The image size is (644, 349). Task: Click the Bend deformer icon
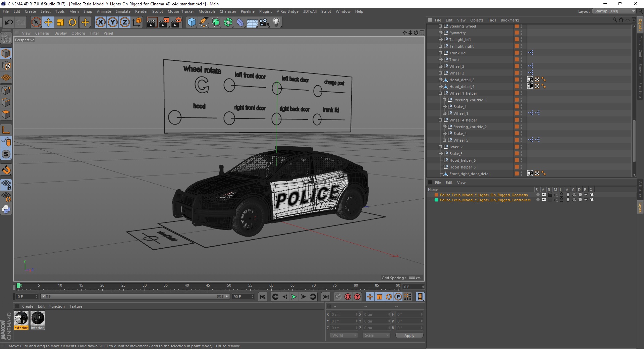240,22
